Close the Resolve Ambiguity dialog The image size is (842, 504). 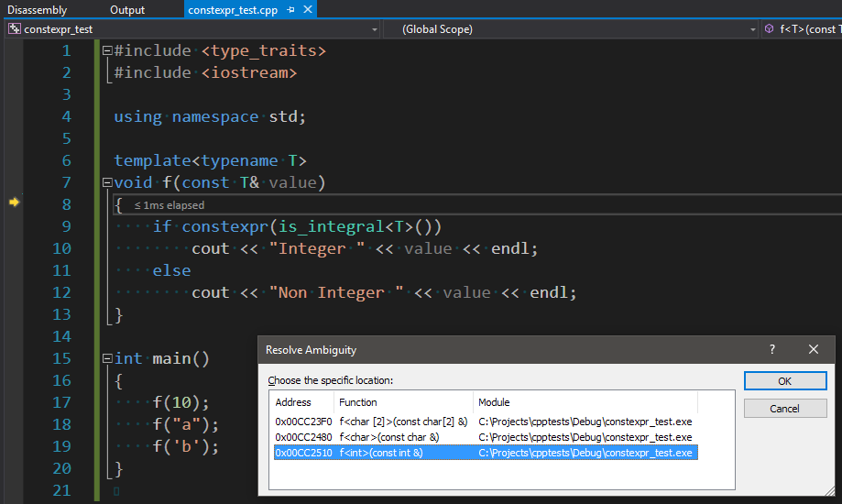[814, 349]
